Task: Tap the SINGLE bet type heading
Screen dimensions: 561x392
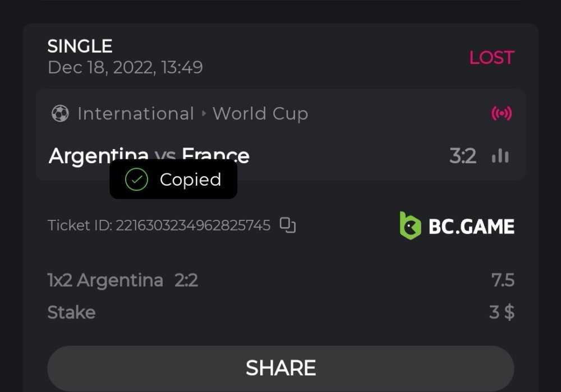Action: [x=80, y=46]
